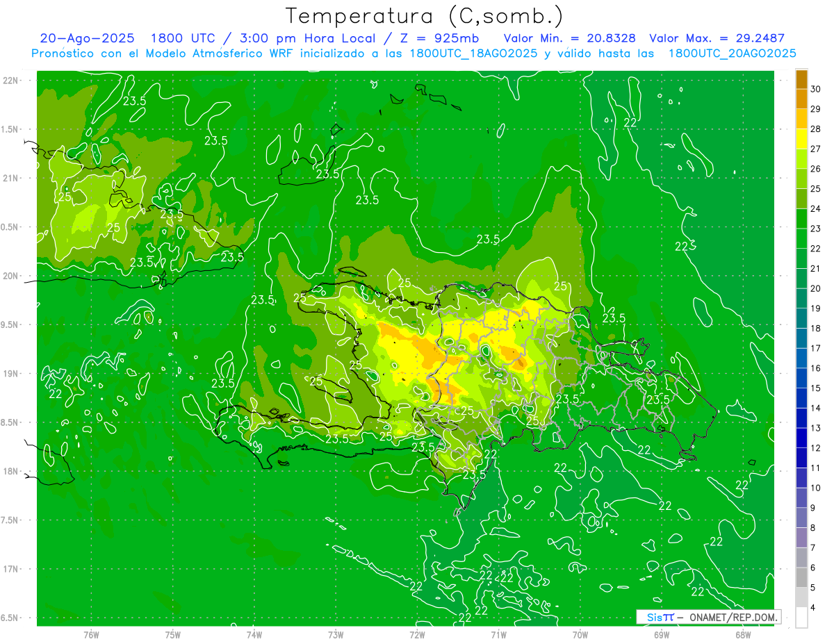Click the "73W" longitude axis label

click(x=336, y=634)
